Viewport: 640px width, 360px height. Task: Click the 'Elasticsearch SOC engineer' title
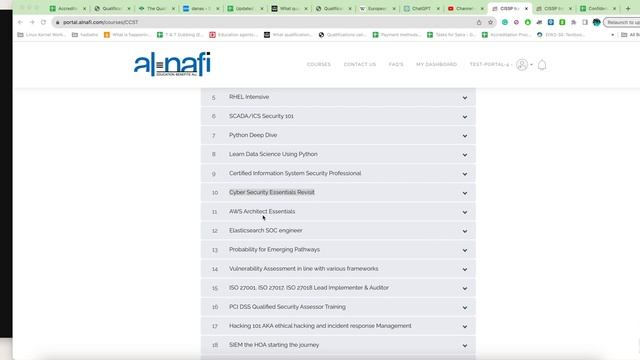click(266, 231)
